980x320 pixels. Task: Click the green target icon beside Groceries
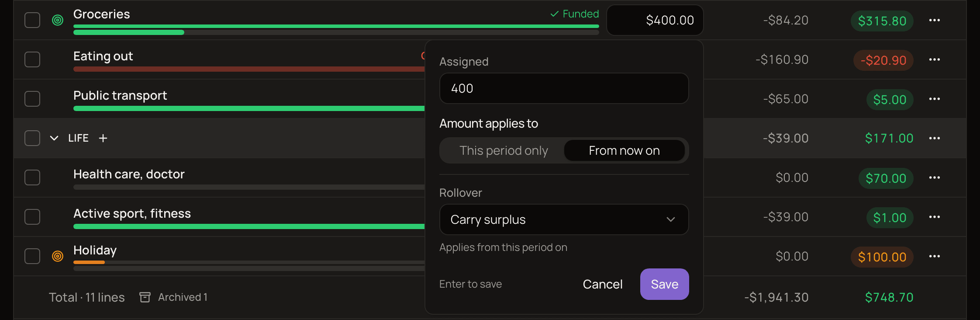[58, 20]
